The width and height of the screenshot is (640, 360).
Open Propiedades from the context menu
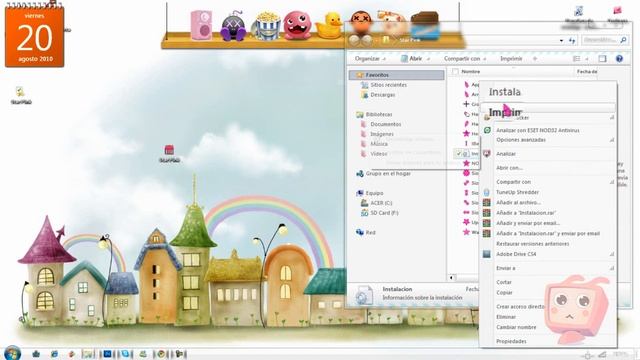(511, 341)
